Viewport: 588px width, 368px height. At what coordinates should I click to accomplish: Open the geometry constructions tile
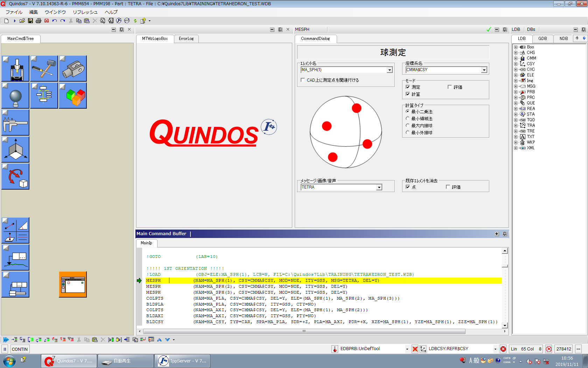pos(15,230)
